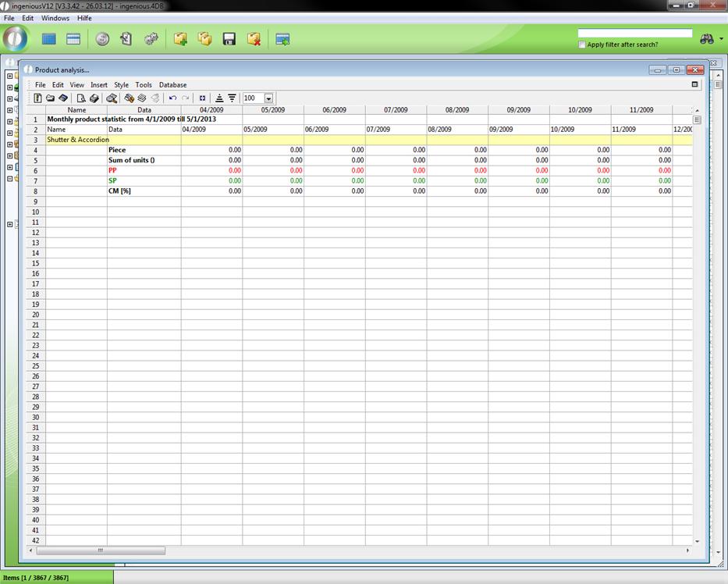Click the dollar coin icon in main toolbar
Image resolution: width=728 pixels, height=584 pixels.
point(102,39)
